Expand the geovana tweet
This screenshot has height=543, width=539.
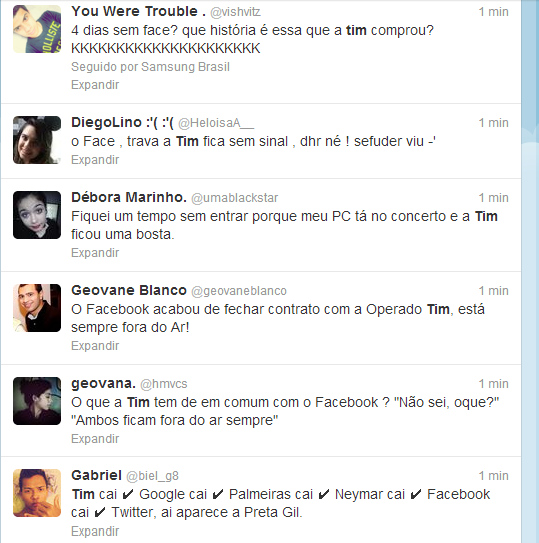(95, 439)
